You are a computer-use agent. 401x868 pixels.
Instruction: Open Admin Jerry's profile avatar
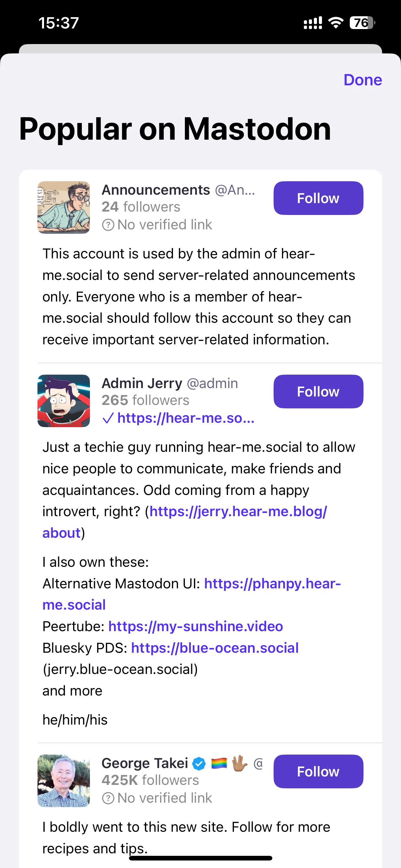pos(64,401)
